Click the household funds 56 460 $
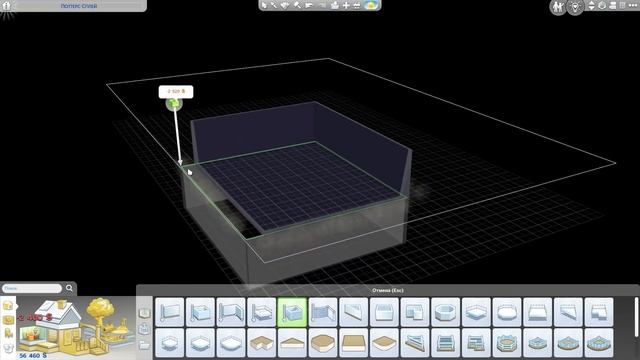Screen dimensions: 640x360 click(x=33, y=356)
